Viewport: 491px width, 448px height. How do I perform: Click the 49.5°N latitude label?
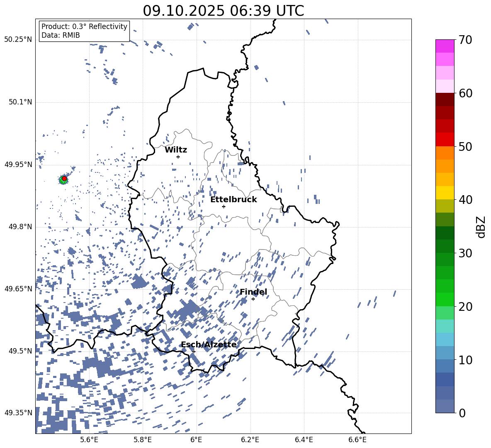point(20,351)
